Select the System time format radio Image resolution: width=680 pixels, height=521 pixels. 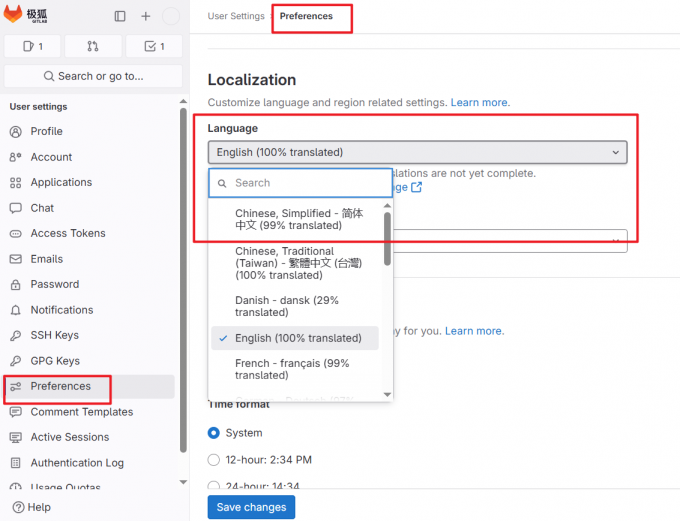(x=213, y=433)
